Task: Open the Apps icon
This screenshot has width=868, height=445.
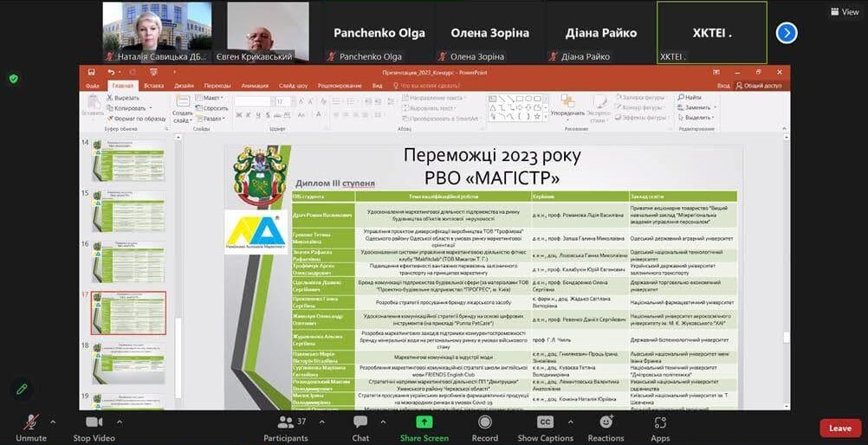Action: click(x=660, y=422)
